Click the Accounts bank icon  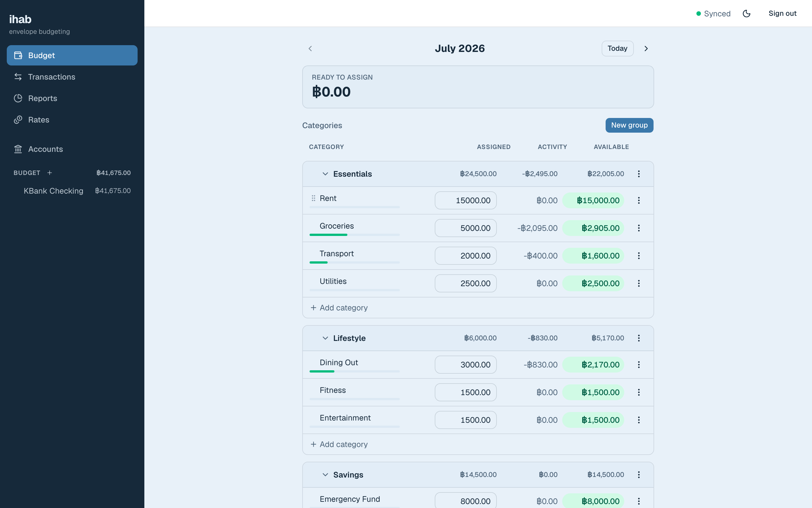pyautogui.click(x=18, y=149)
